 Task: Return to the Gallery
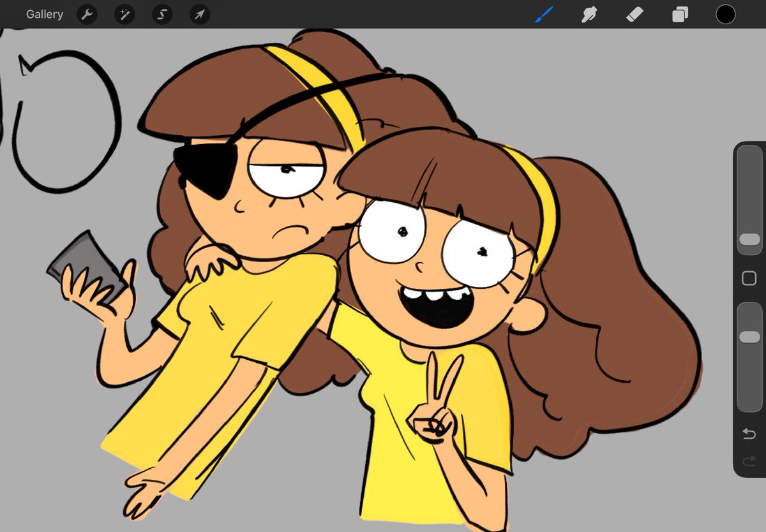click(44, 14)
